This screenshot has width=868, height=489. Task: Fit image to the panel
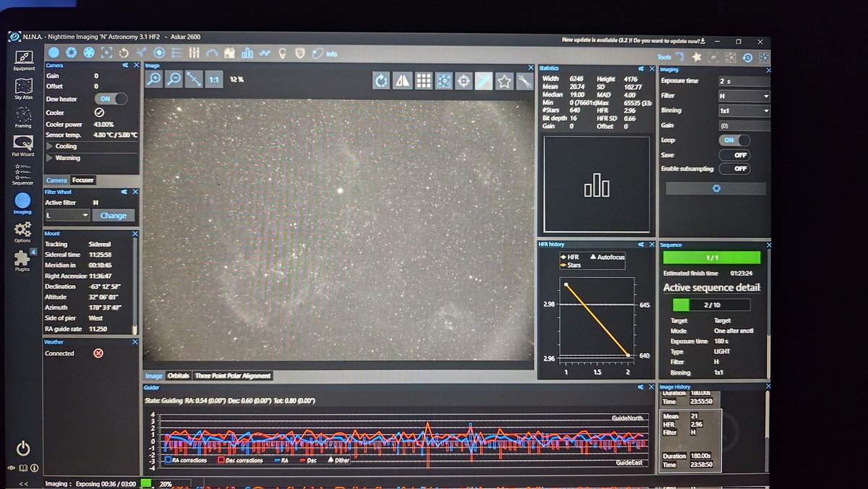click(x=193, y=80)
